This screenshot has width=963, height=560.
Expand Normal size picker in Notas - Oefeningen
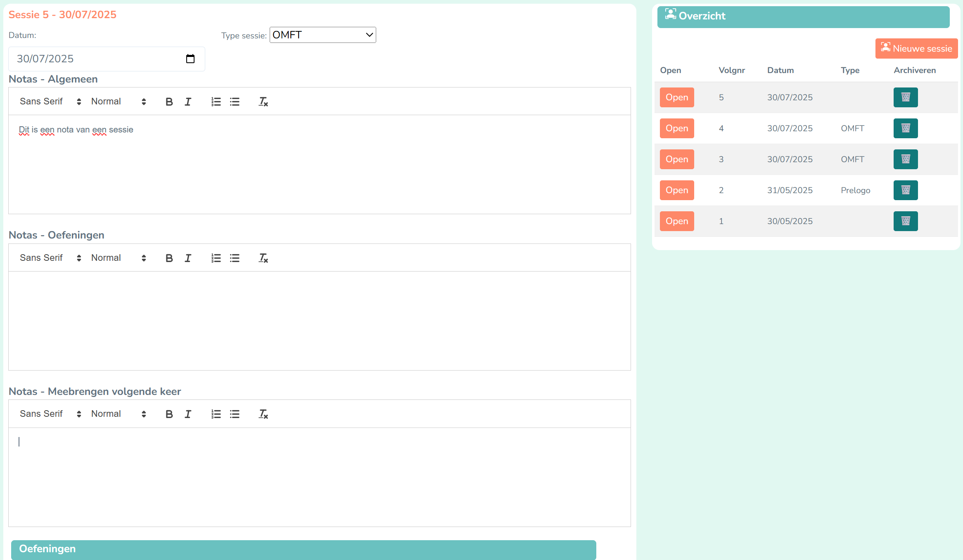[119, 258]
